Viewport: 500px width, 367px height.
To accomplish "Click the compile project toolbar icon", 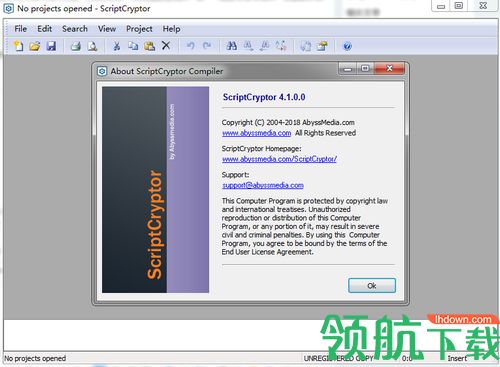I will [x=306, y=46].
